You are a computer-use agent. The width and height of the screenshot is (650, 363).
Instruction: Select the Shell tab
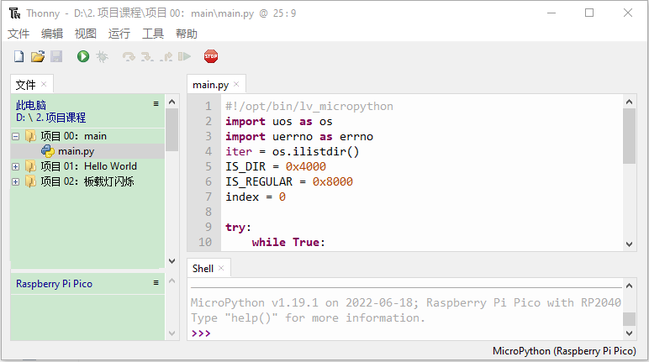[203, 269]
